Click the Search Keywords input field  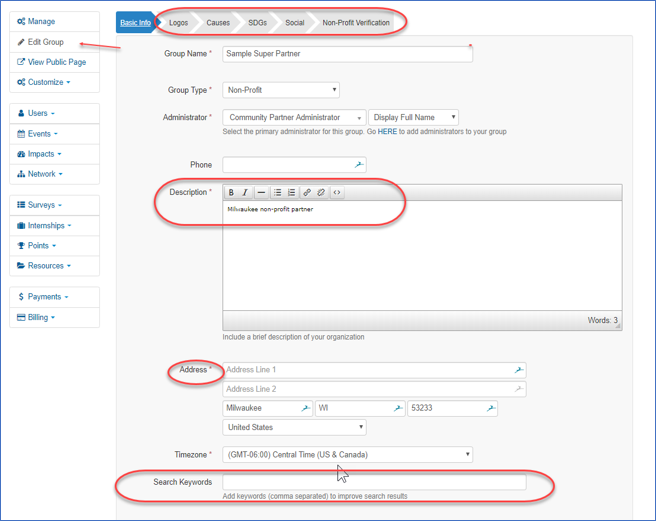(374, 482)
